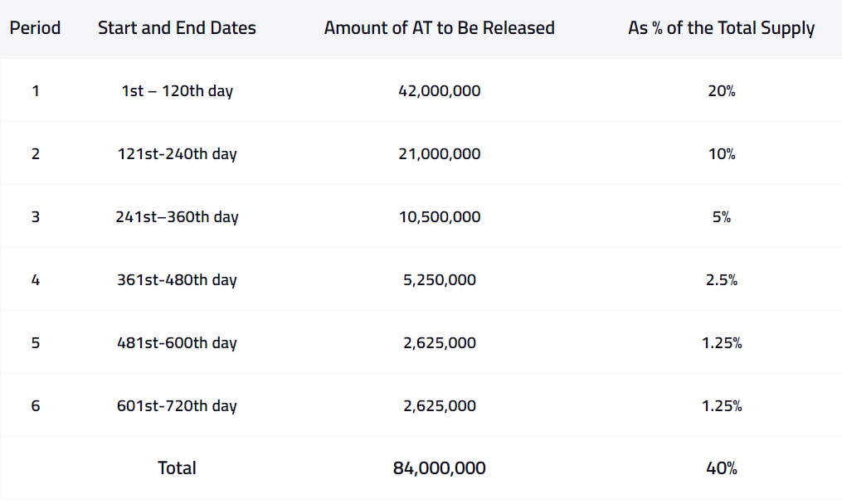The width and height of the screenshot is (842, 504).
Task: Select the 1st – 120th day cell
Action: click(x=177, y=91)
